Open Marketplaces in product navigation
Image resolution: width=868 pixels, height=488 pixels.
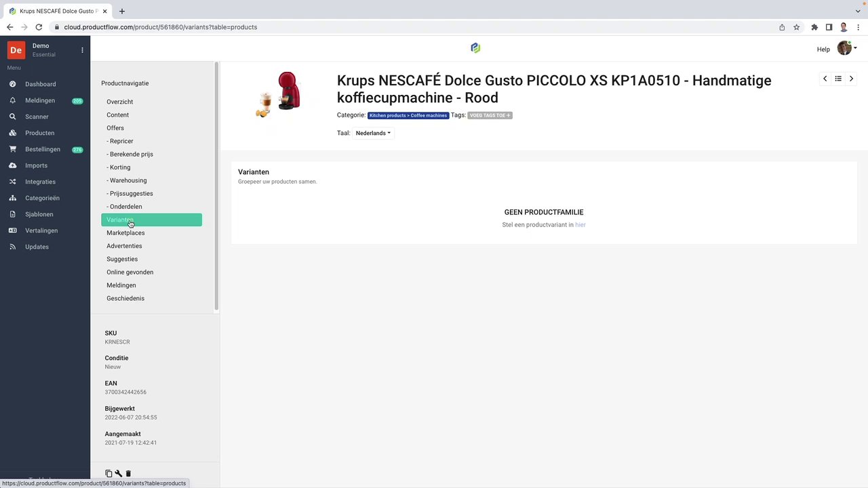pyautogui.click(x=125, y=232)
